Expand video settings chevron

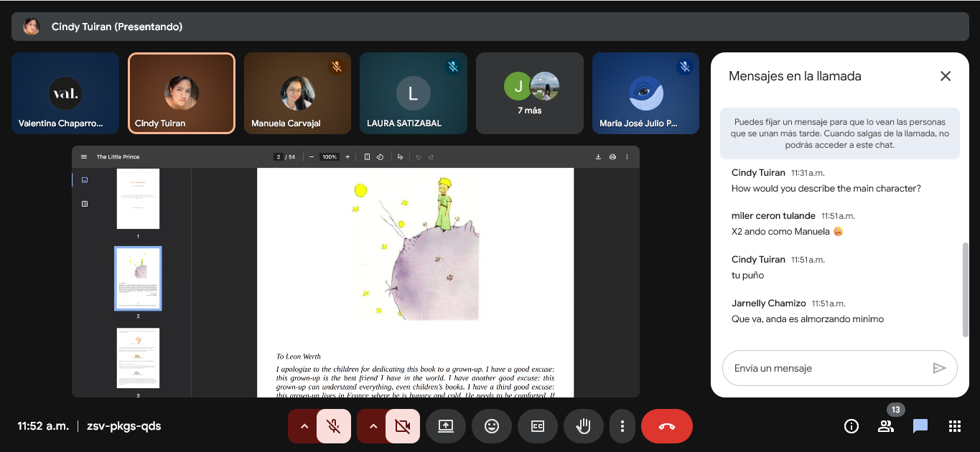click(373, 426)
